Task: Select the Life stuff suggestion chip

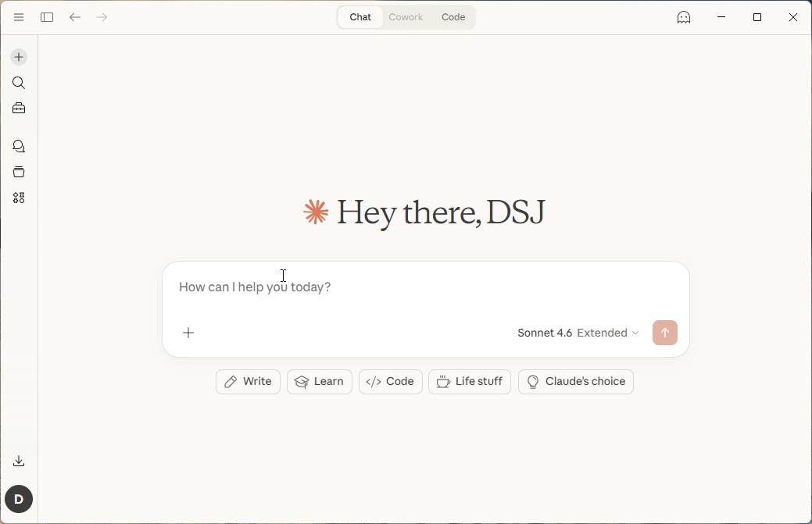Action: pos(470,382)
